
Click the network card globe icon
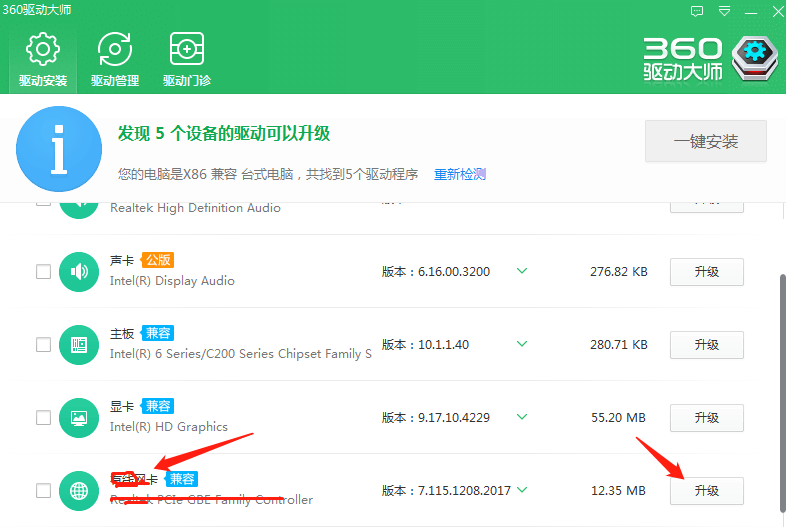click(79, 491)
